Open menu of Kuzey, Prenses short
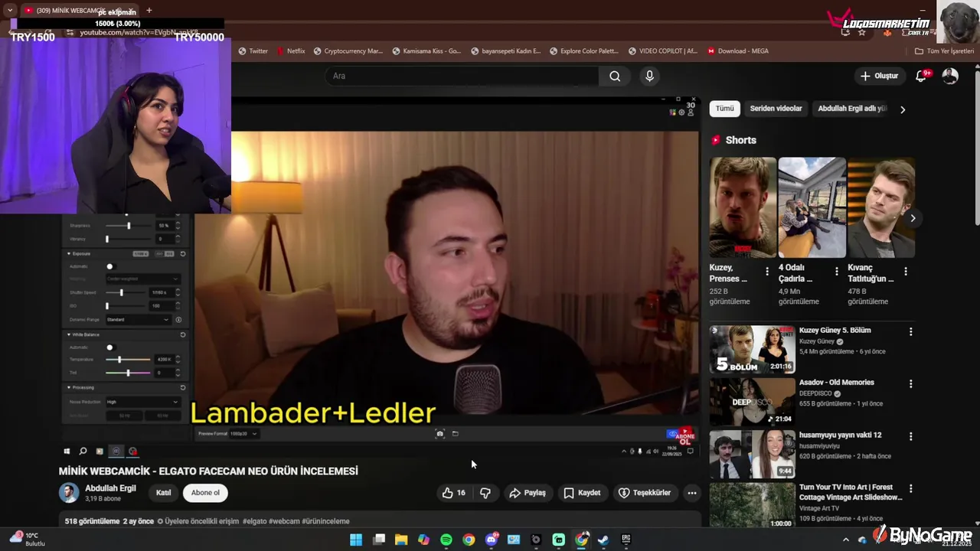The image size is (980, 551). (767, 271)
